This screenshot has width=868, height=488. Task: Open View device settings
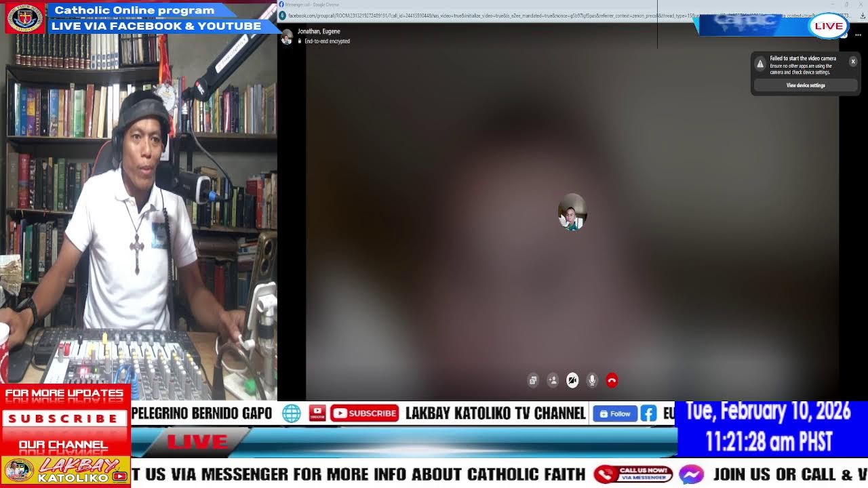[806, 85]
